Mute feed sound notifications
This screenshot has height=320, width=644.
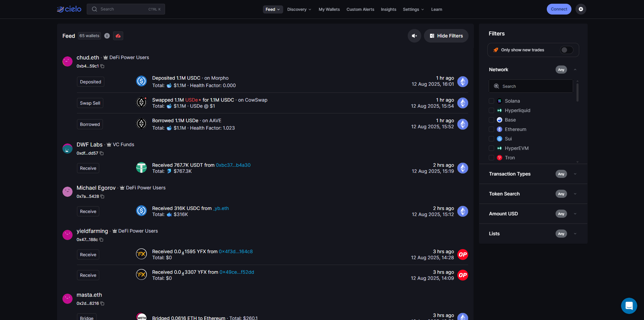[414, 36]
